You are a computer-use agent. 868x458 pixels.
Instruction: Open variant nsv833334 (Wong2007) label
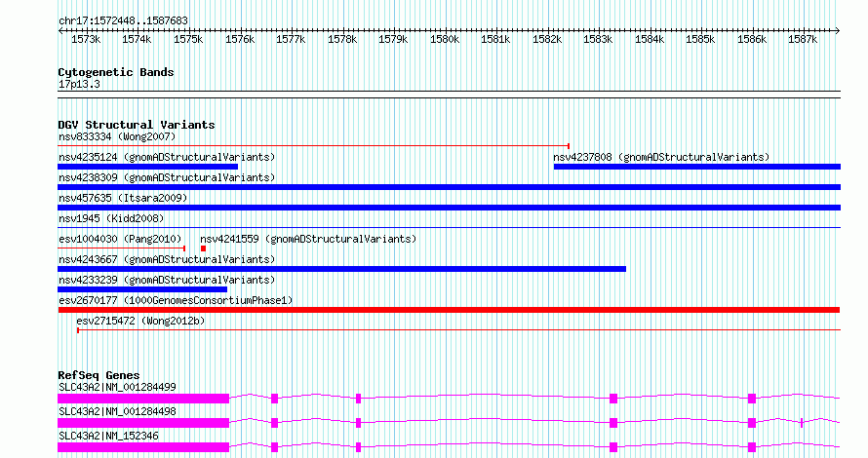117,136
